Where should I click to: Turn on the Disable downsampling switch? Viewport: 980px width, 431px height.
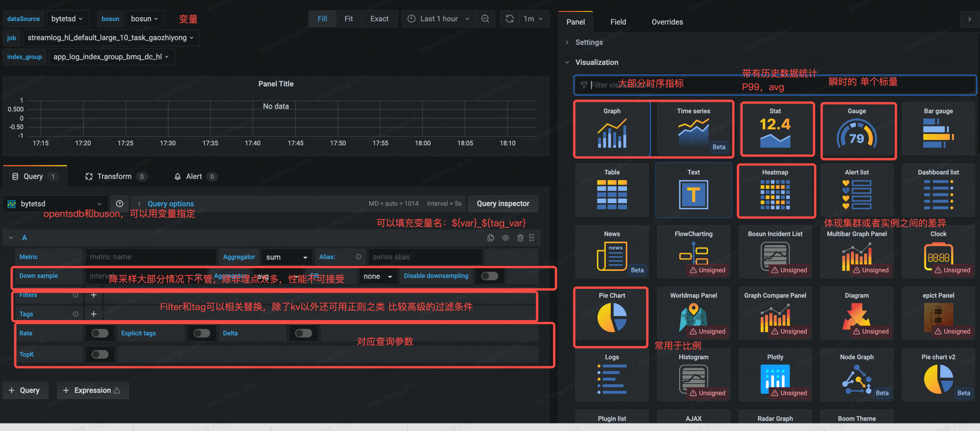489,276
